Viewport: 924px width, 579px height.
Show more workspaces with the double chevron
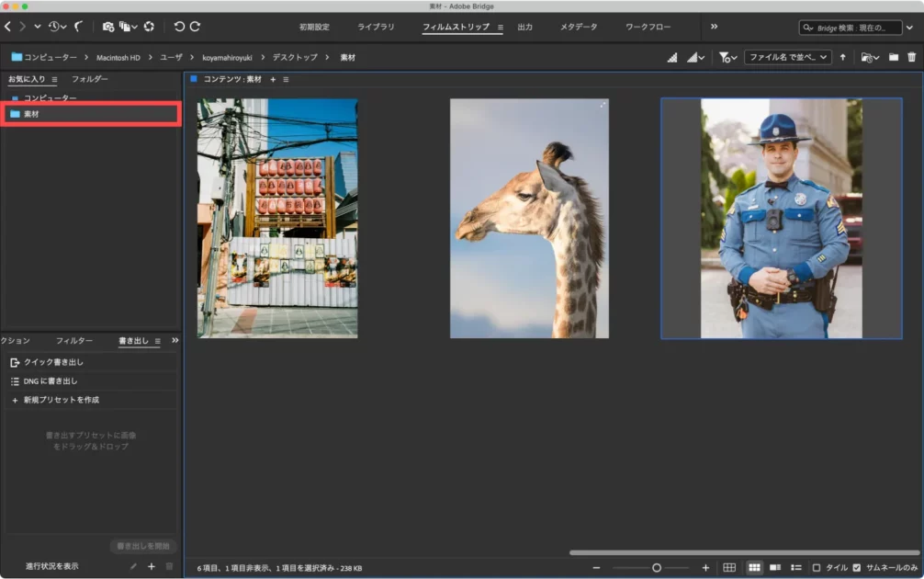[x=714, y=27]
